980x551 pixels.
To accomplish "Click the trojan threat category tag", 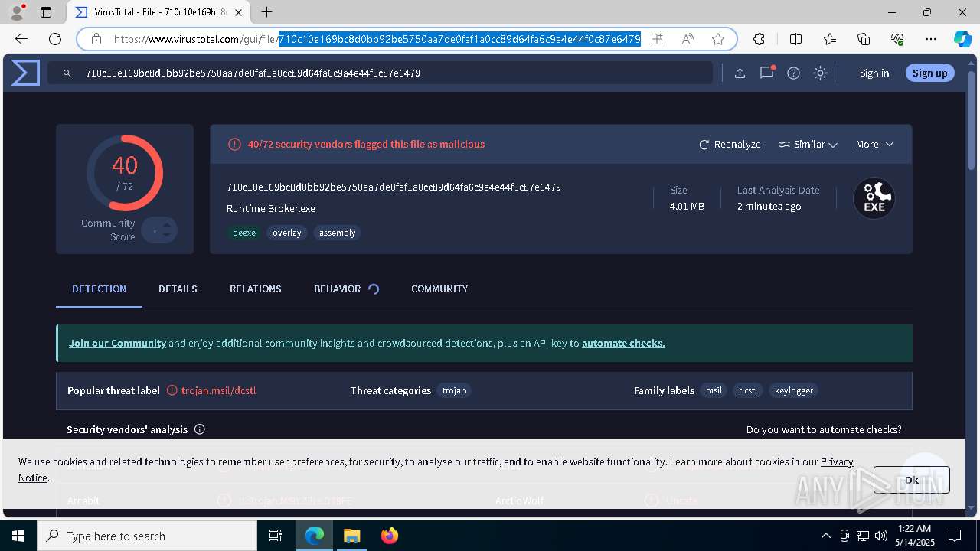I will 454,390.
